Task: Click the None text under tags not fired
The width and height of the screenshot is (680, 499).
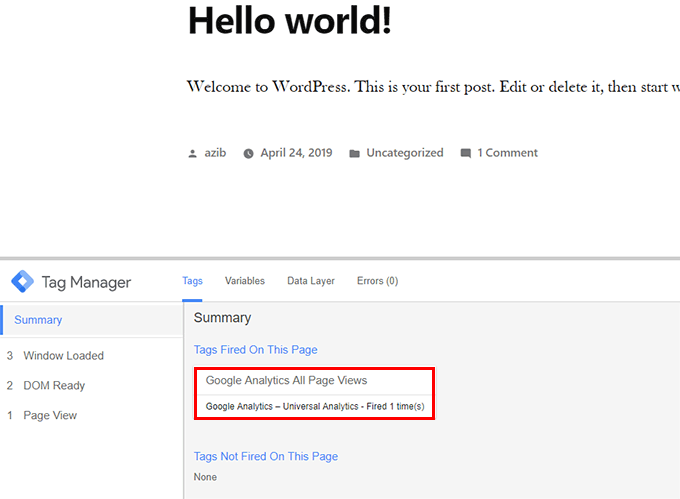Action: point(205,477)
